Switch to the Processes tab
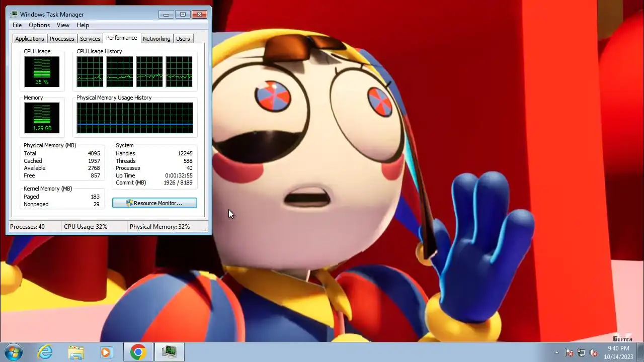 62,39
